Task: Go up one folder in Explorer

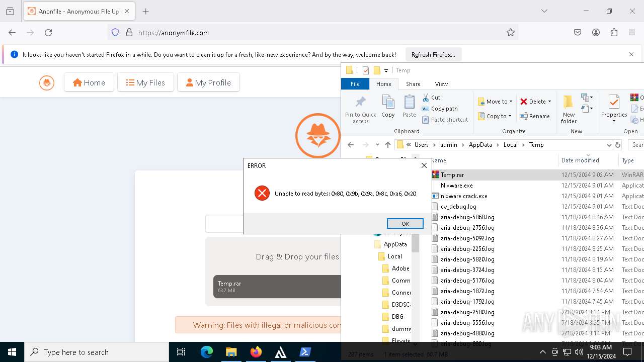Action: (388, 145)
